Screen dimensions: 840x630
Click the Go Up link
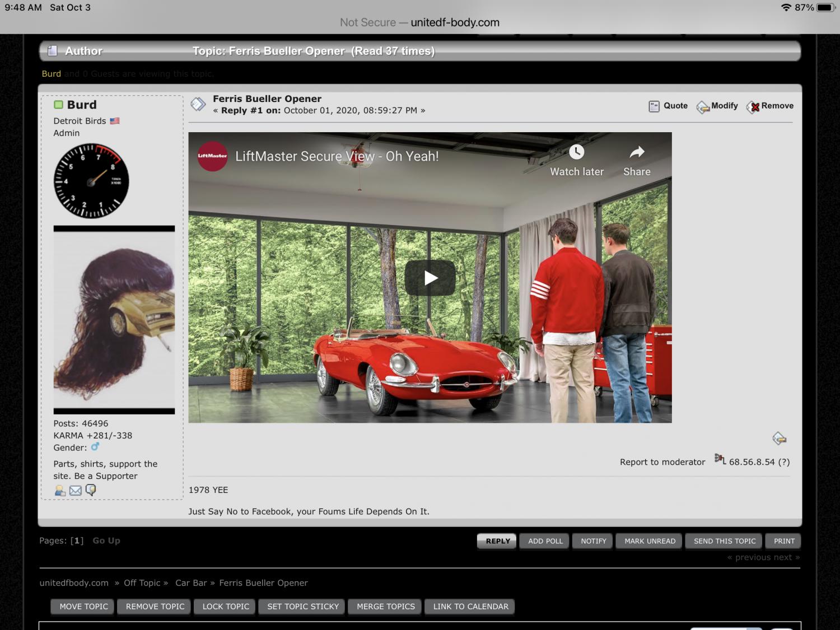coord(106,540)
